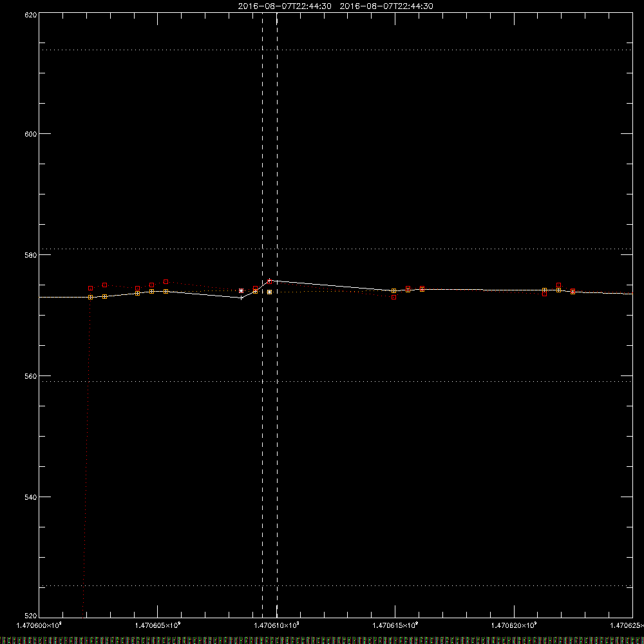Select the orange marker between the dashed lines

point(269,292)
